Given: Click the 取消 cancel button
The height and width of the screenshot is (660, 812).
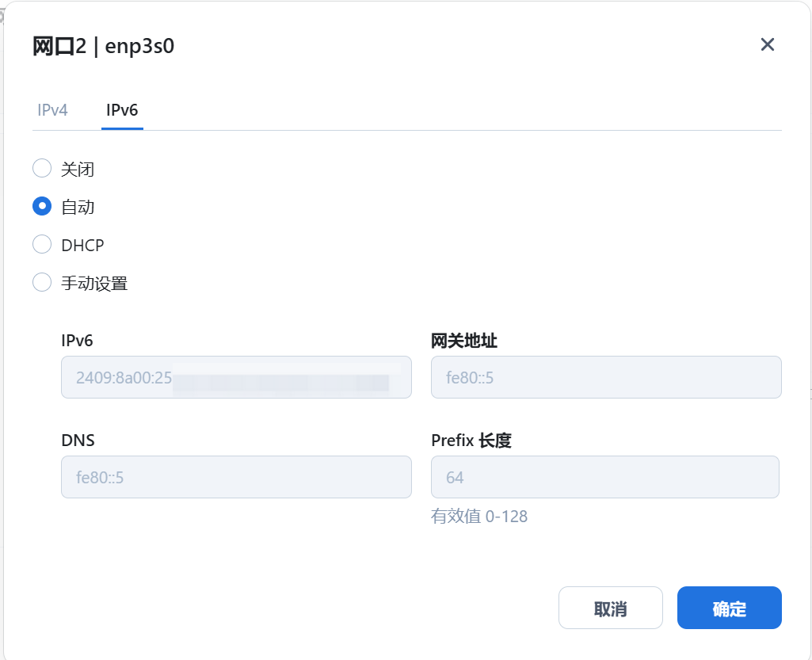Looking at the screenshot, I should point(611,608).
